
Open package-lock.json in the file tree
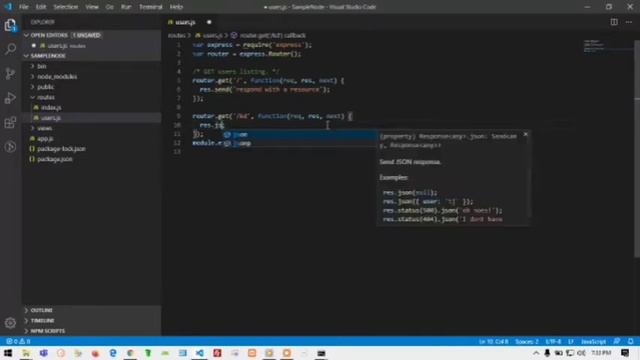tap(91, 149)
